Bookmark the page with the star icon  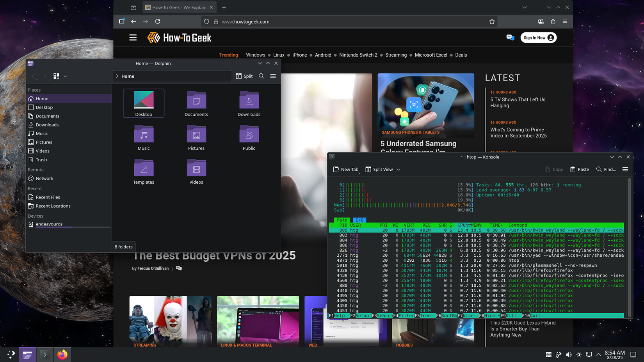click(492, 21)
